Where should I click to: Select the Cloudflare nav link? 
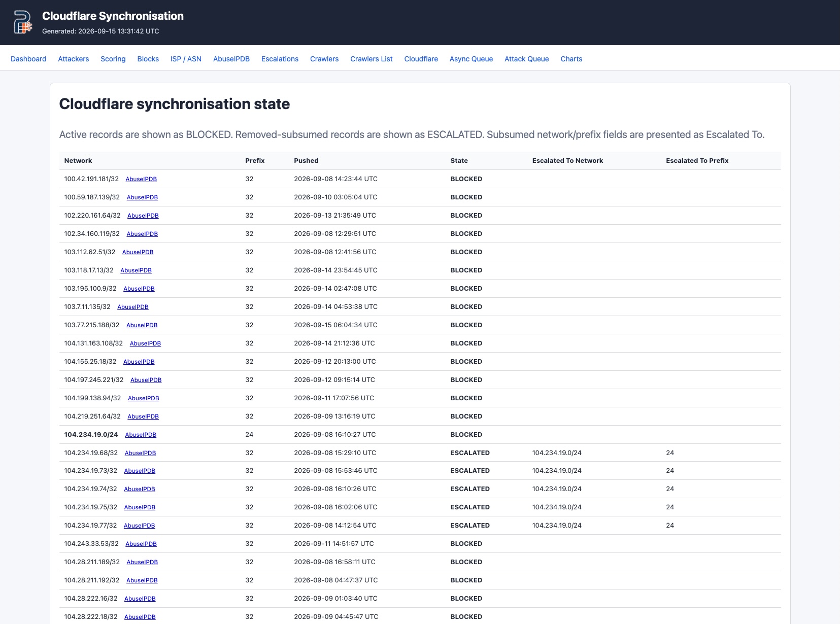point(421,59)
